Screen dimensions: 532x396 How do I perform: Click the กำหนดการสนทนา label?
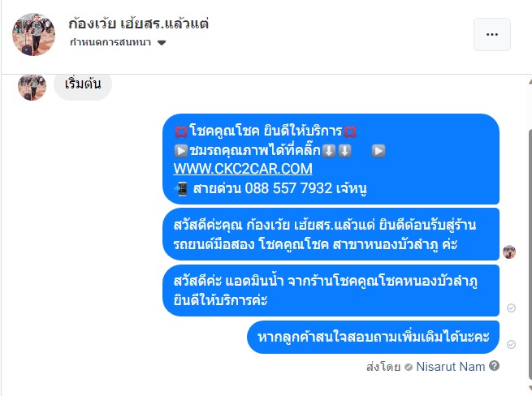(x=110, y=42)
